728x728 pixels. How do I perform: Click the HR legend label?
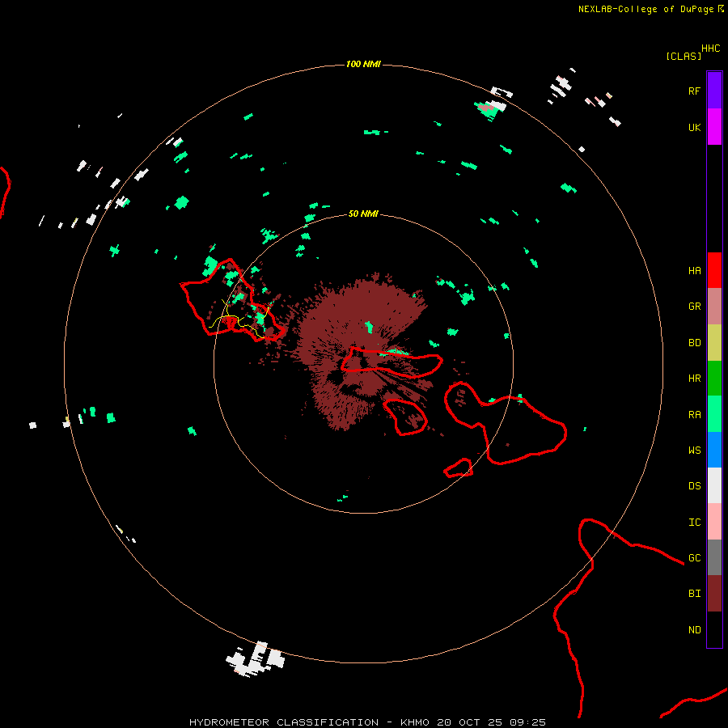694,379
